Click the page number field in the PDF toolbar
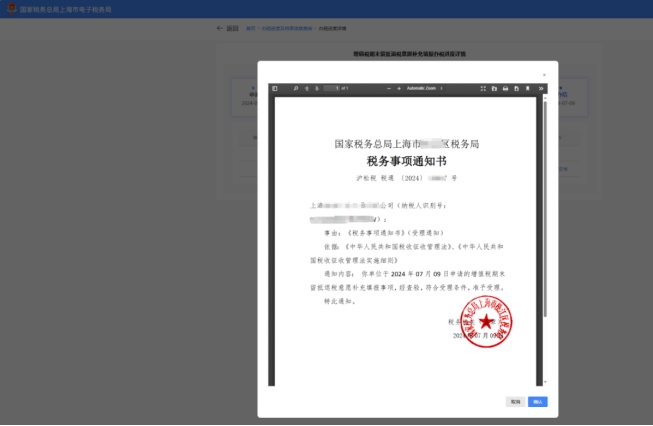The image size is (653, 426). tap(332, 88)
